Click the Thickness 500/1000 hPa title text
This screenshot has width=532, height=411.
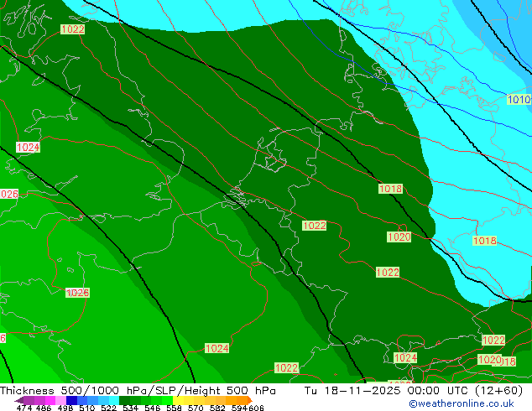pyautogui.click(x=74, y=391)
